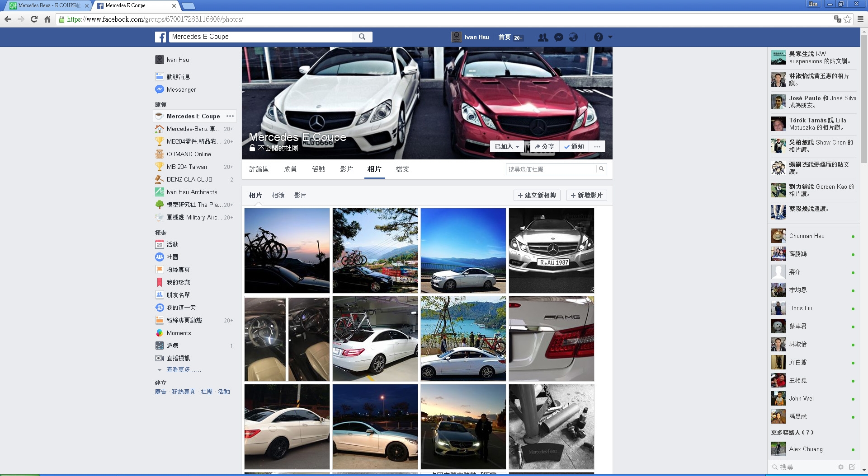Click the new message compose icon in chat
The height and width of the screenshot is (476, 868).
[852, 467]
